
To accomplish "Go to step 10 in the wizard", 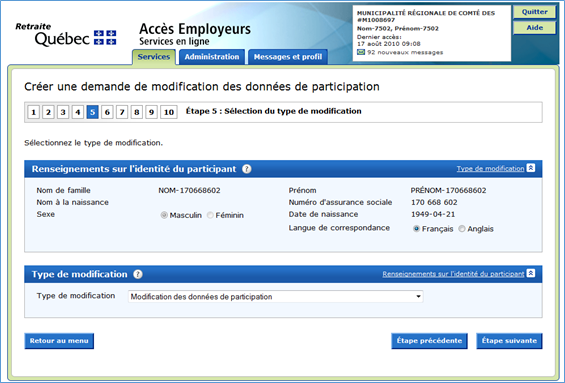I will click(x=169, y=112).
